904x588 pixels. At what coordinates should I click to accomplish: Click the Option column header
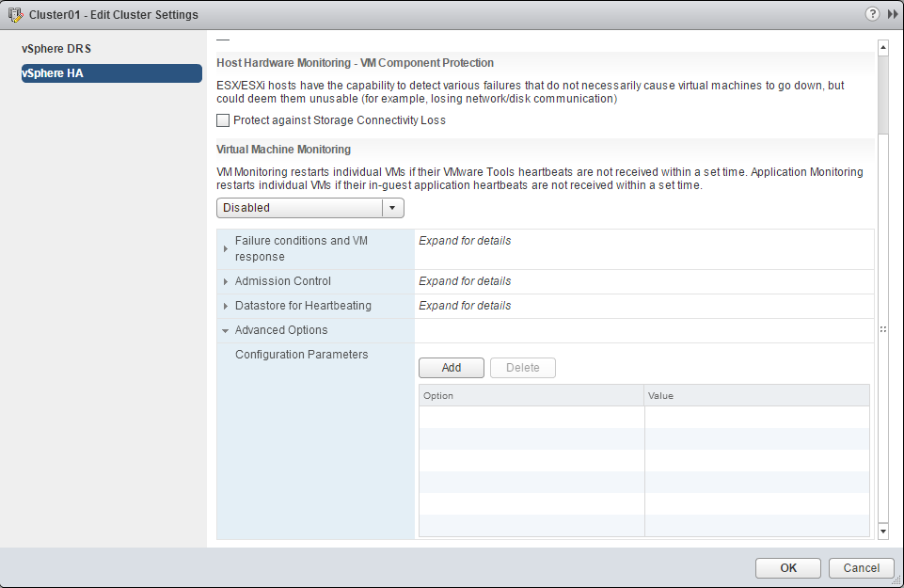pos(531,396)
